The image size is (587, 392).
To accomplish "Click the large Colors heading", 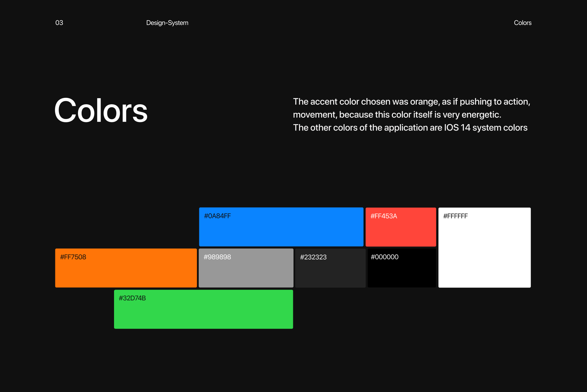I will tap(101, 111).
